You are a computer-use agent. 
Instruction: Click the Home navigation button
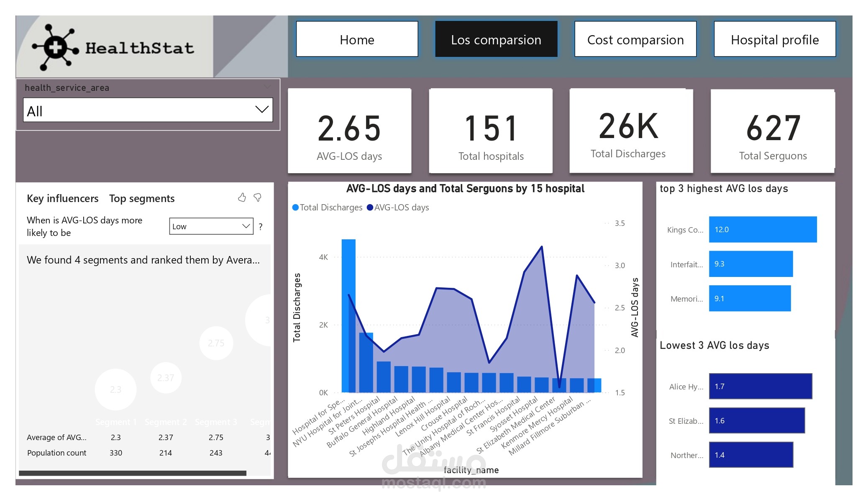click(x=357, y=39)
